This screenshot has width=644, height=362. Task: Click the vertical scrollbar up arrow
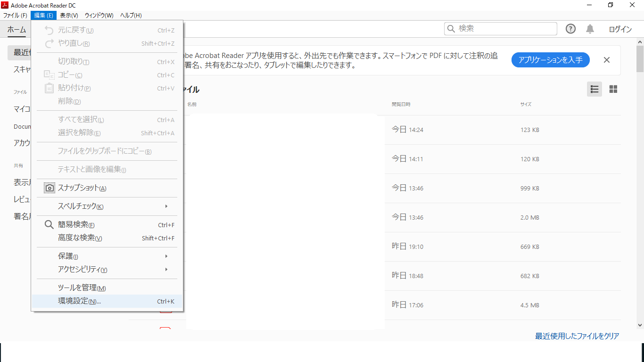(x=640, y=41)
